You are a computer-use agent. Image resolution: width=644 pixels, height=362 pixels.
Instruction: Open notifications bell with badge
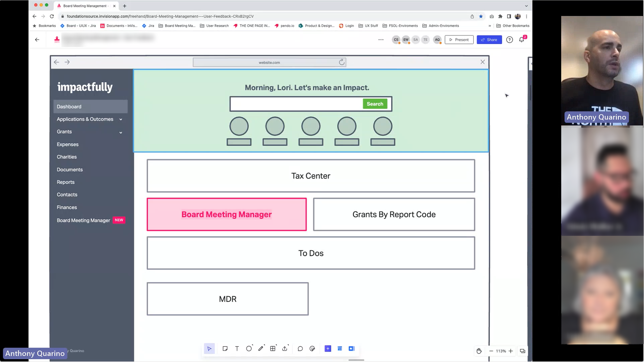(521, 40)
